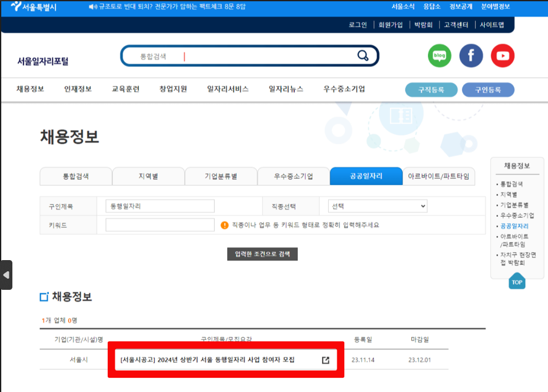The width and height of the screenshot is (548, 392).
Task: Click the speaker announcement icon
Action: point(93,7)
